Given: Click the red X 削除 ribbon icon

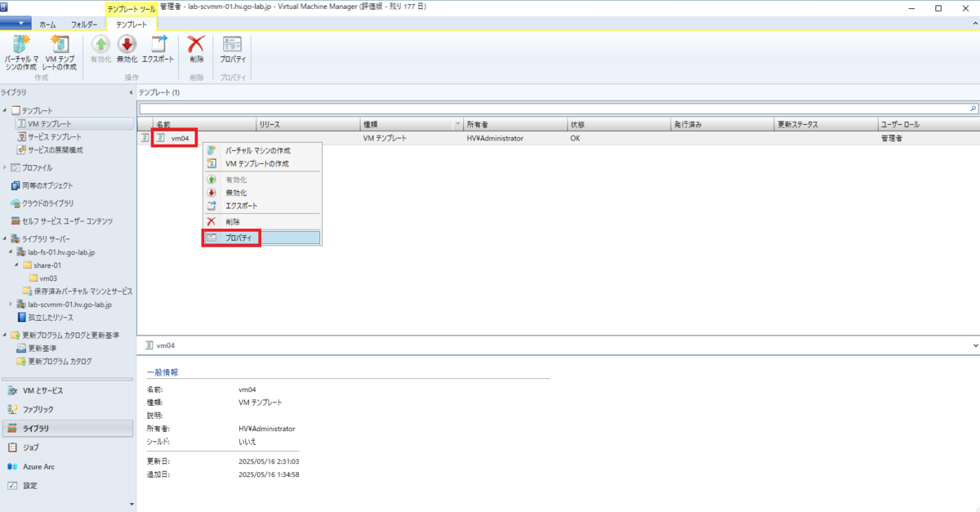Looking at the screenshot, I should (x=196, y=50).
